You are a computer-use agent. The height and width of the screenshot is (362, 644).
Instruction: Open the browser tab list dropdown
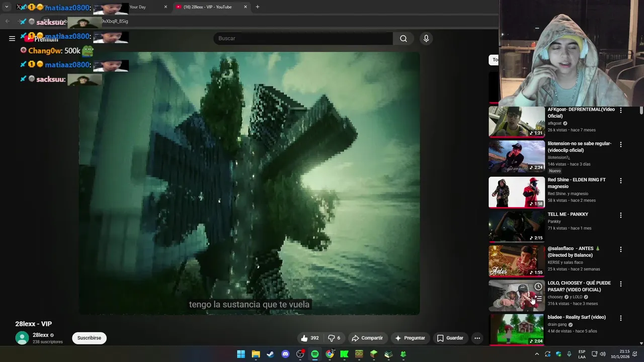coord(7,7)
